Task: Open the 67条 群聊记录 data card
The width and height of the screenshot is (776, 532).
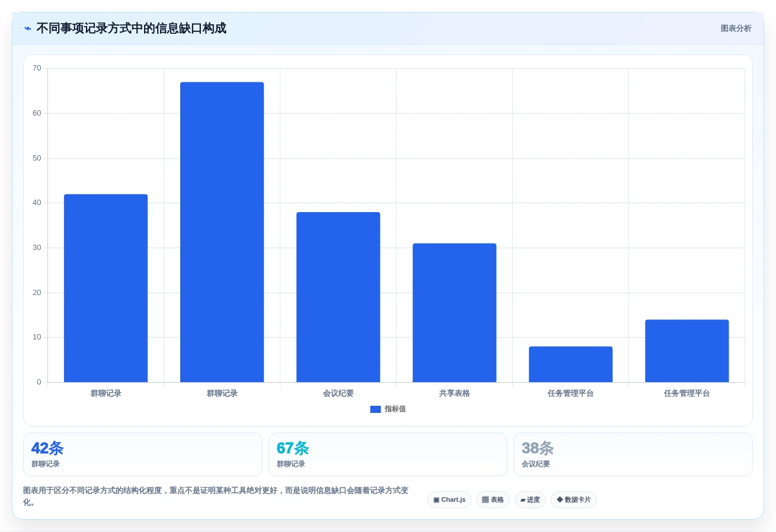Action: [x=388, y=454]
